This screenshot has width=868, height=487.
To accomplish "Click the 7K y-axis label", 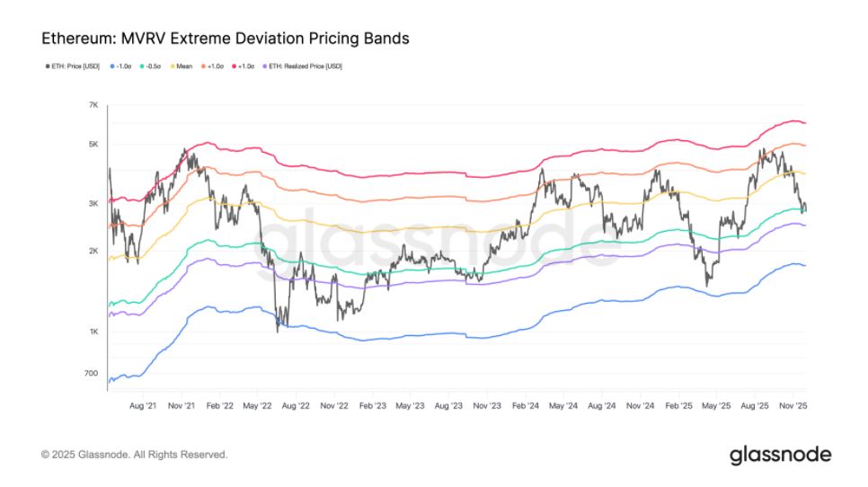I will point(93,105).
